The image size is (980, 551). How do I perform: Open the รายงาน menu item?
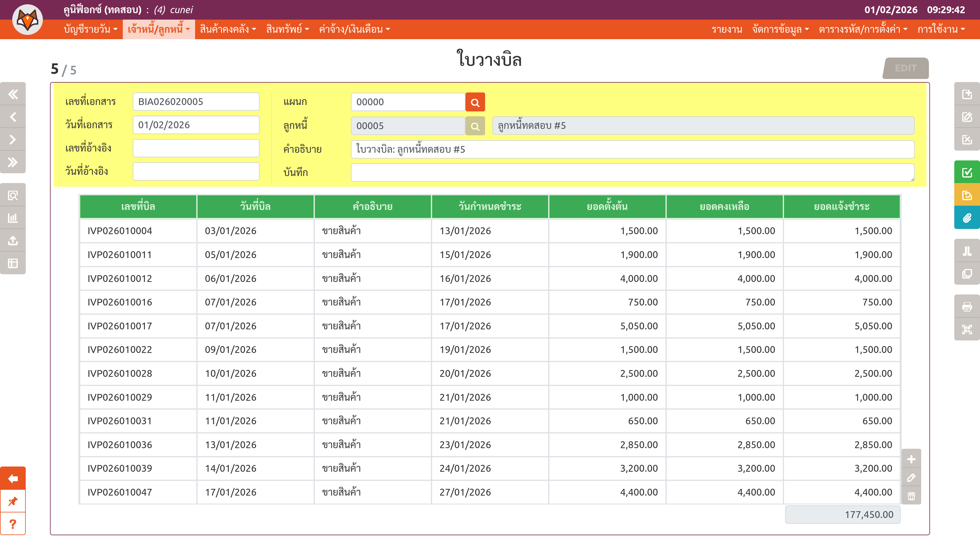[727, 29]
